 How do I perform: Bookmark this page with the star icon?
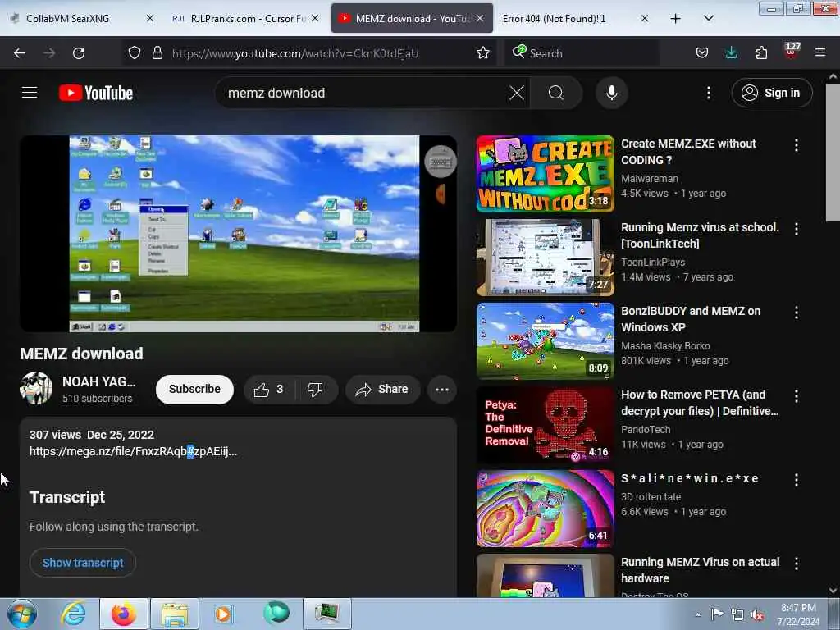482,53
